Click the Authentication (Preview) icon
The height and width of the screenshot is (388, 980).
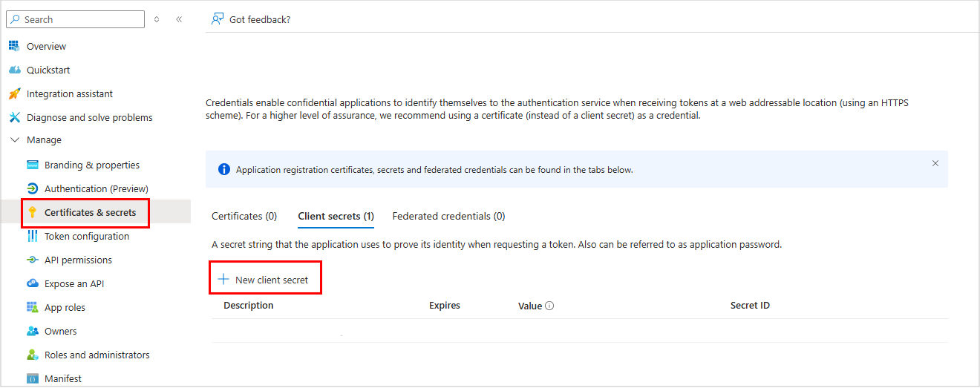[x=32, y=188]
